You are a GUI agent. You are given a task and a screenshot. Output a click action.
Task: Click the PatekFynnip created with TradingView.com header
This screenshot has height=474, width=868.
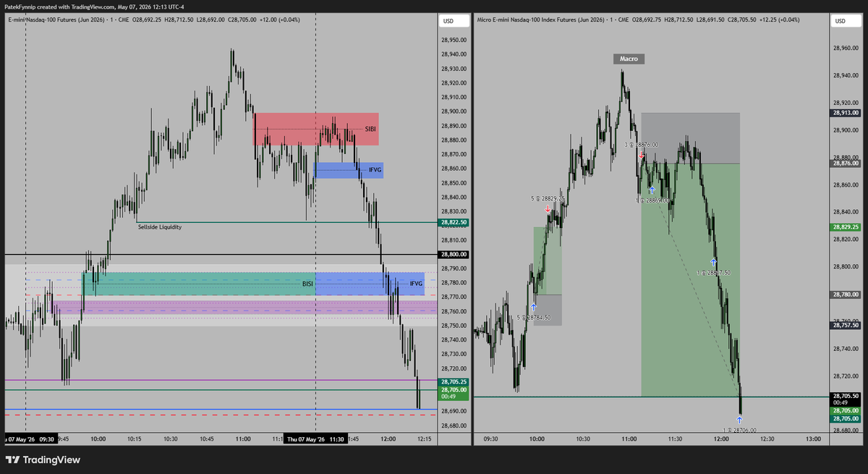pyautogui.click(x=94, y=7)
